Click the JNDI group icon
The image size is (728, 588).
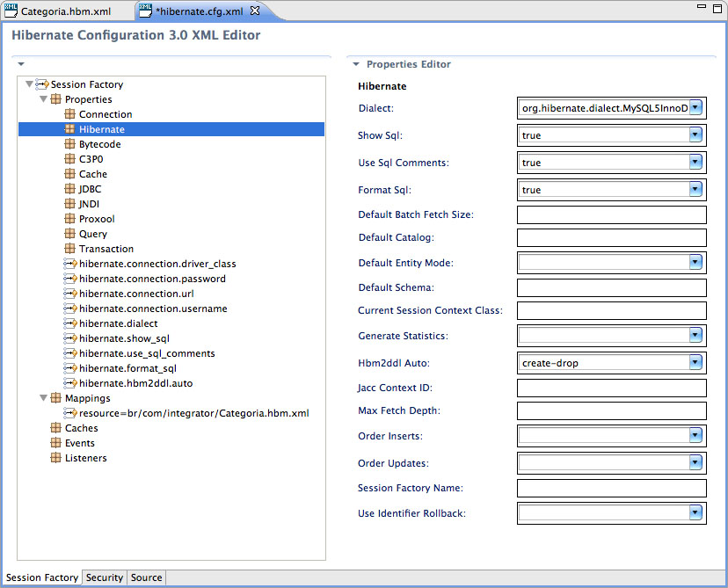[x=69, y=204]
